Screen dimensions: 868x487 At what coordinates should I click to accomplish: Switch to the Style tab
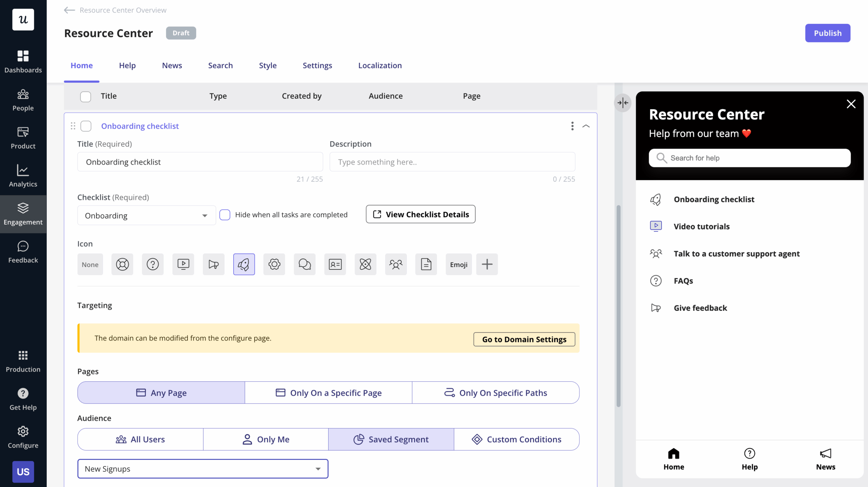click(x=268, y=65)
